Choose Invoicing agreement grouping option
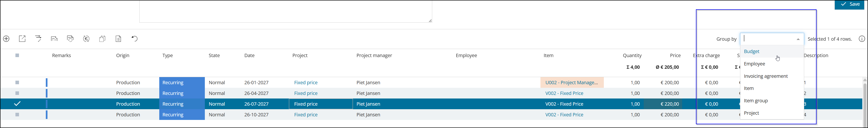Image resolution: width=868 pixels, height=128 pixels. 765,76
